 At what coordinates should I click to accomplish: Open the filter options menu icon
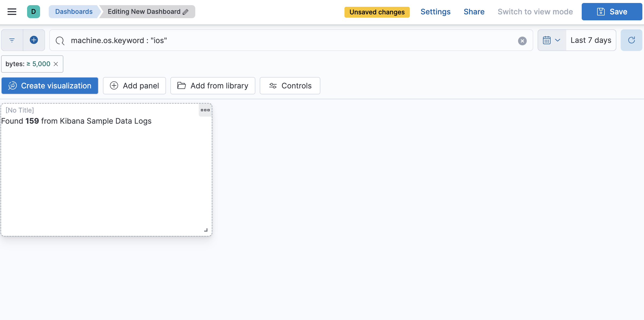[12, 40]
